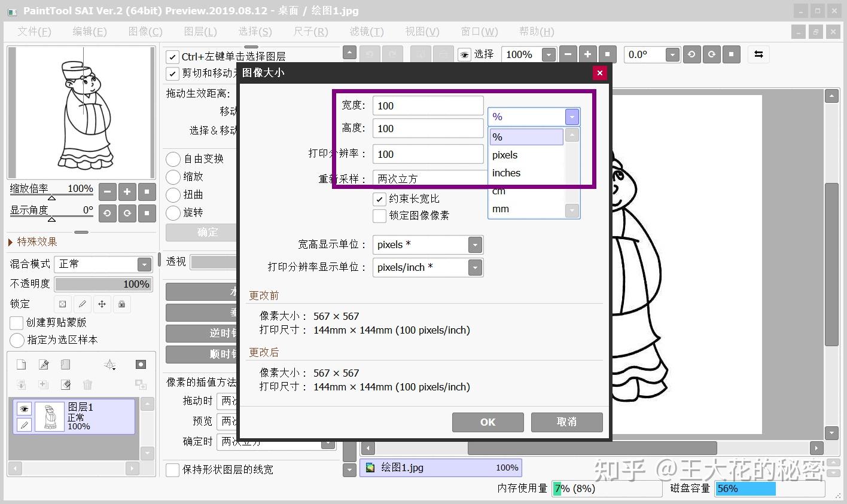Enable the 创建剪贴蒙版 checkbox
The image size is (847, 504).
[16, 323]
